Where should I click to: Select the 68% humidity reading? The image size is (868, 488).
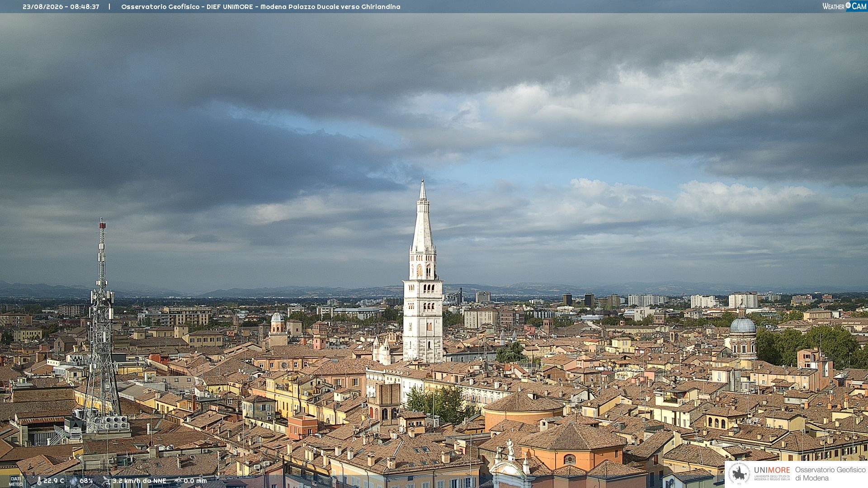86,481
